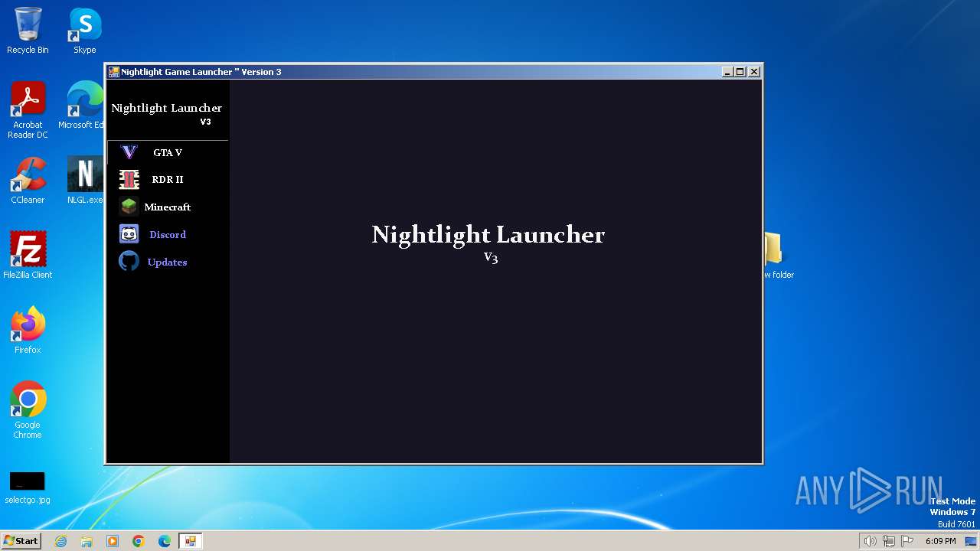This screenshot has height=551, width=980.
Task: Click the Nightlight Launcher sidebar title
Action: (166, 108)
